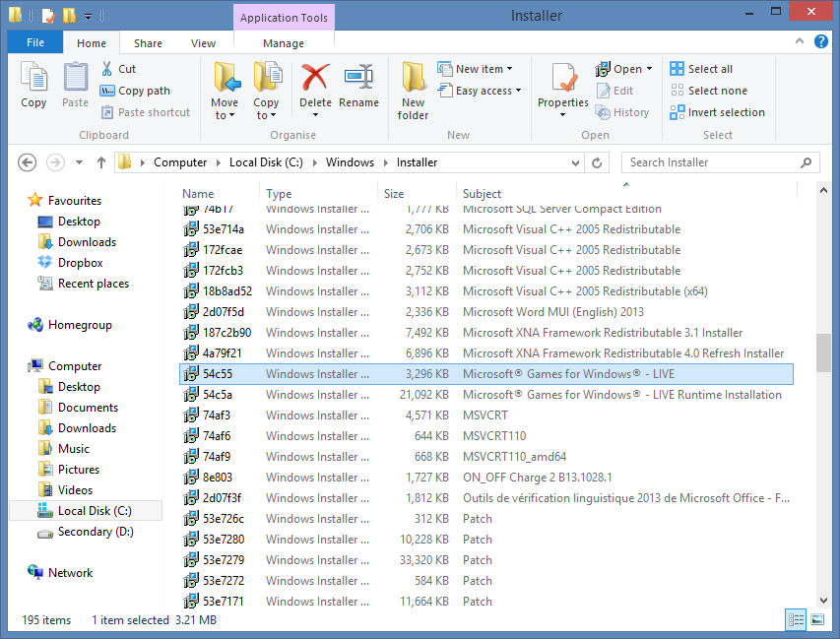The width and height of the screenshot is (840, 639).
Task: Click Select none
Action: point(708,91)
